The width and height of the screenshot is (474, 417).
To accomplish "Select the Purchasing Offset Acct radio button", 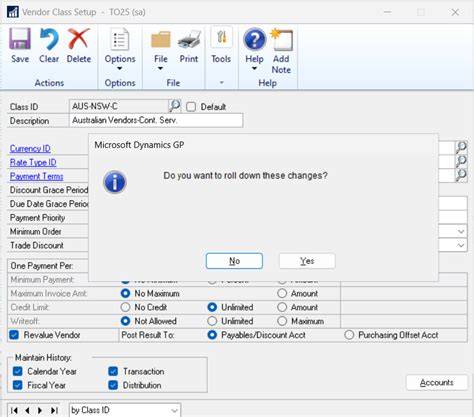I will (x=349, y=335).
